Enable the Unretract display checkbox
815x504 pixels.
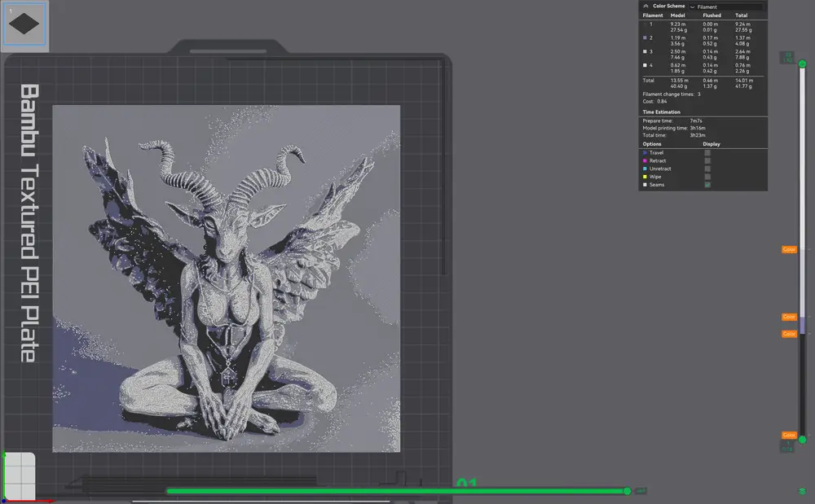click(x=707, y=169)
